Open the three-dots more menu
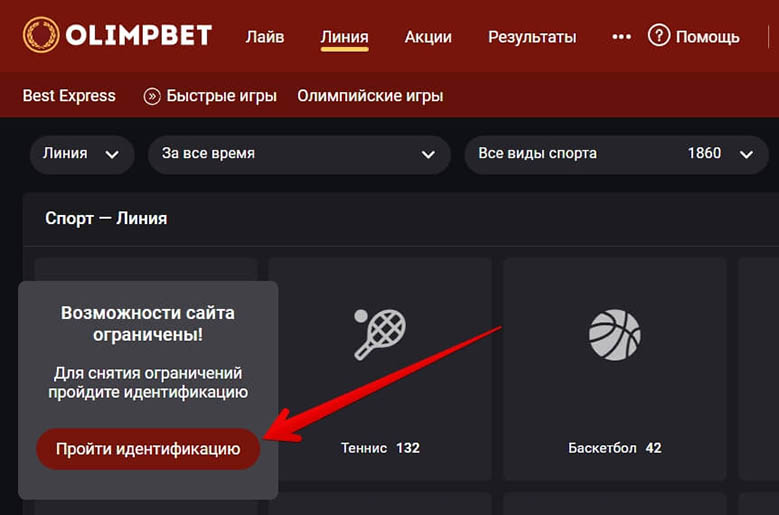The width and height of the screenshot is (779, 515). pyautogui.click(x=622, y=37)
